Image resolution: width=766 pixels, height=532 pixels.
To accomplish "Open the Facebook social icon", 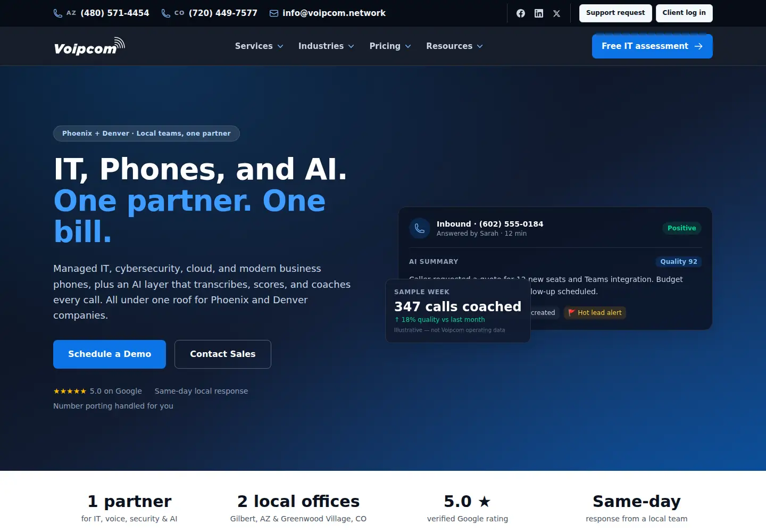I will (x=521, y=13).
